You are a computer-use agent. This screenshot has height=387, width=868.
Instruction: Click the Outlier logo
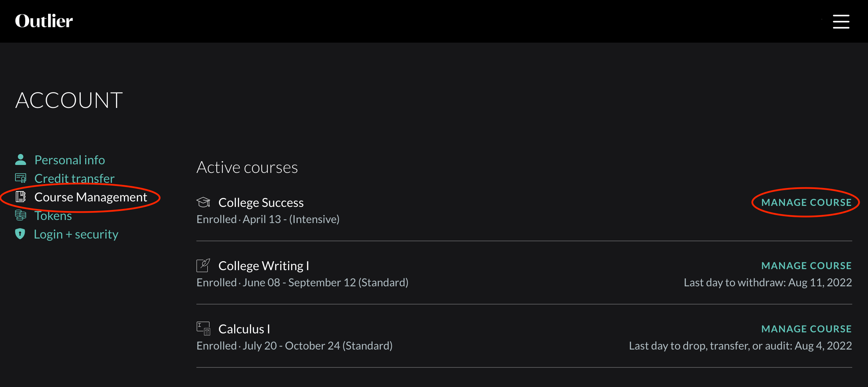point(44,21)
